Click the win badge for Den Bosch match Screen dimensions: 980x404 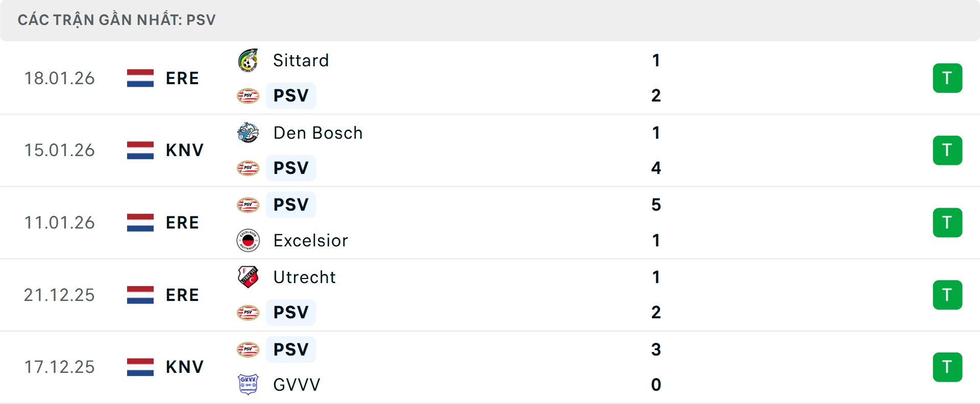click(947, 150)
